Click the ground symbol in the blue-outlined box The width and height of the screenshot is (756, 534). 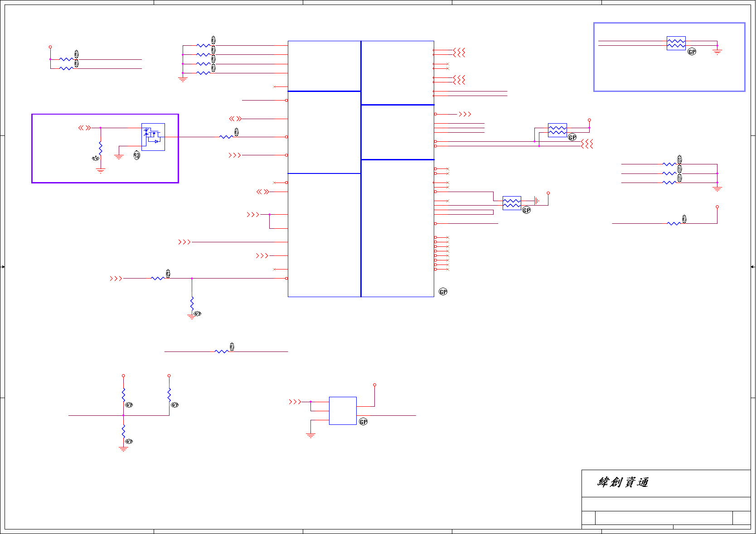(717, 52)
